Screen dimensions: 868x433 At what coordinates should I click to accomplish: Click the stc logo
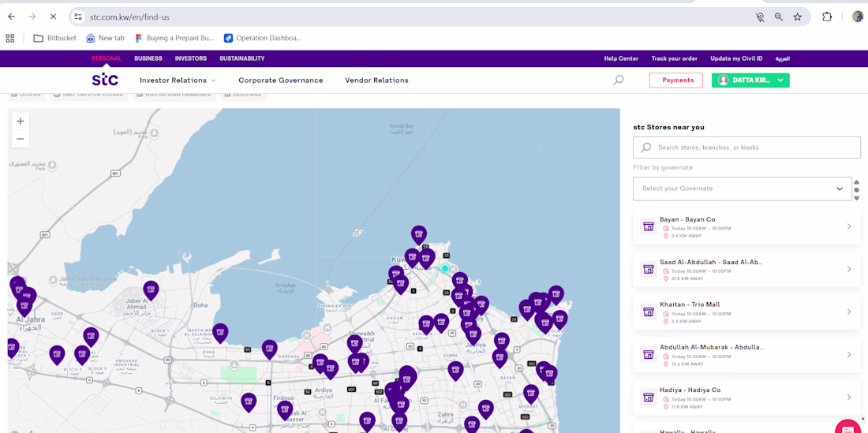(x=105, y=80)
